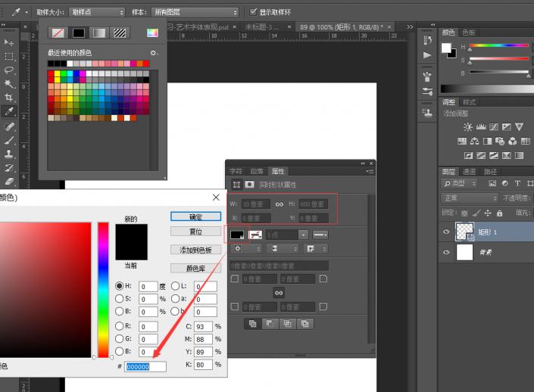Select the Rectangular Marquee tool

click(9, 56)
